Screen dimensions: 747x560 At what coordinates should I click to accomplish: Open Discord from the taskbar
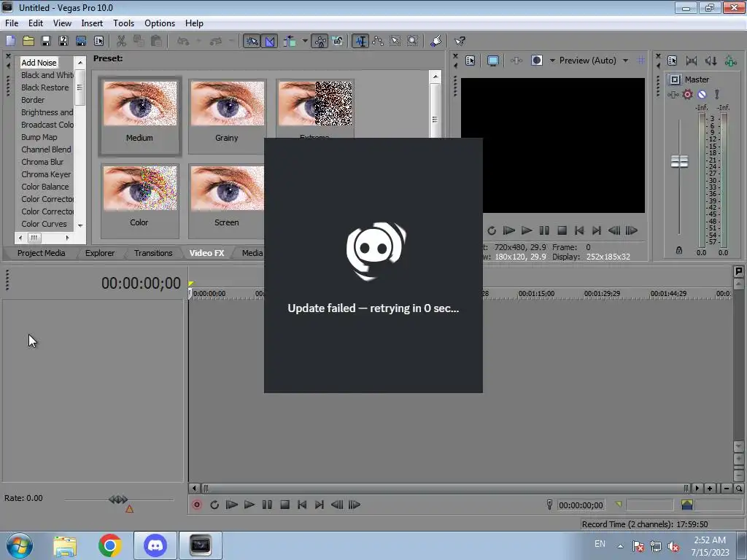coord(155,545)
